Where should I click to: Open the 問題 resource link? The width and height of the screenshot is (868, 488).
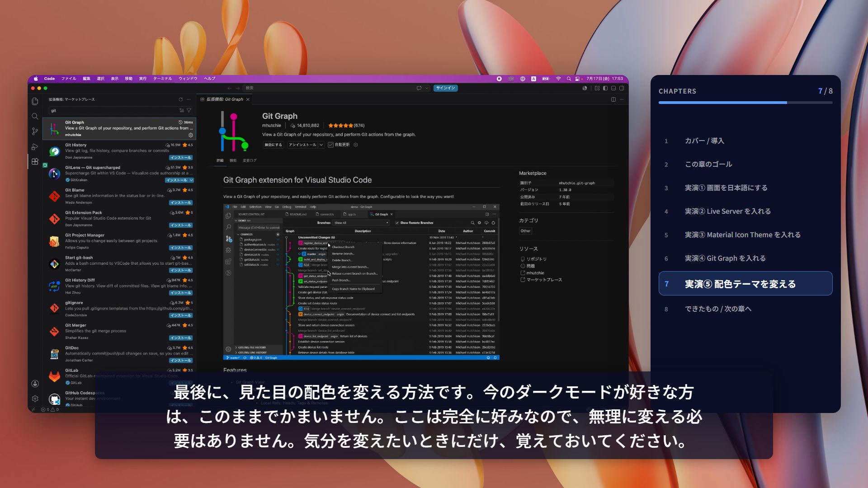[x=530, y=266]
